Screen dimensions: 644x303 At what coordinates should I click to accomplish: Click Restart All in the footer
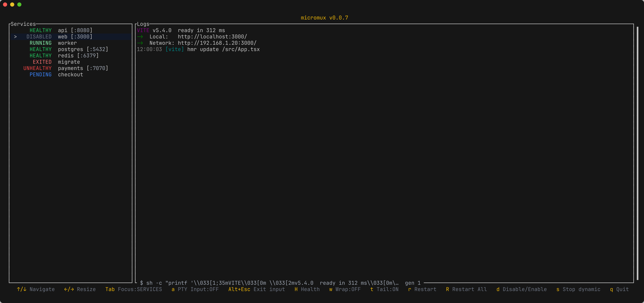(466, 289)
